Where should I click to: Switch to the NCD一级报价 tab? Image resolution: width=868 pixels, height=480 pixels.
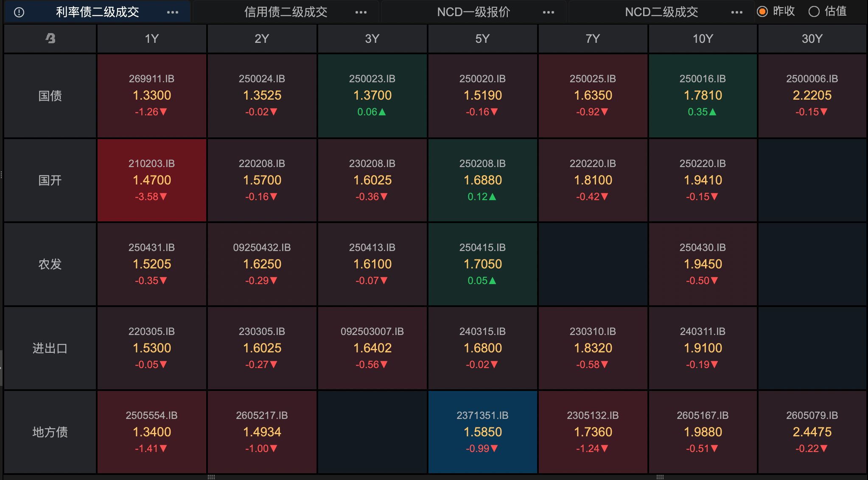tap(473, 12)
